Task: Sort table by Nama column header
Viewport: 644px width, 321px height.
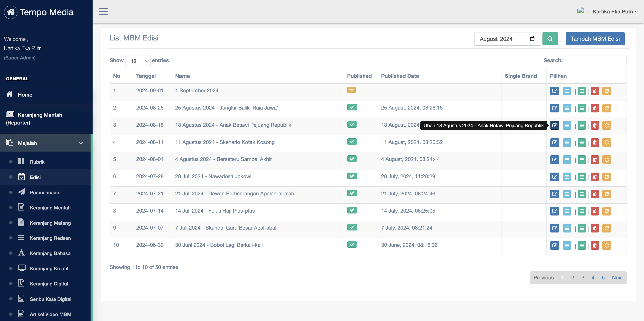Action: (x=258, y=76)
